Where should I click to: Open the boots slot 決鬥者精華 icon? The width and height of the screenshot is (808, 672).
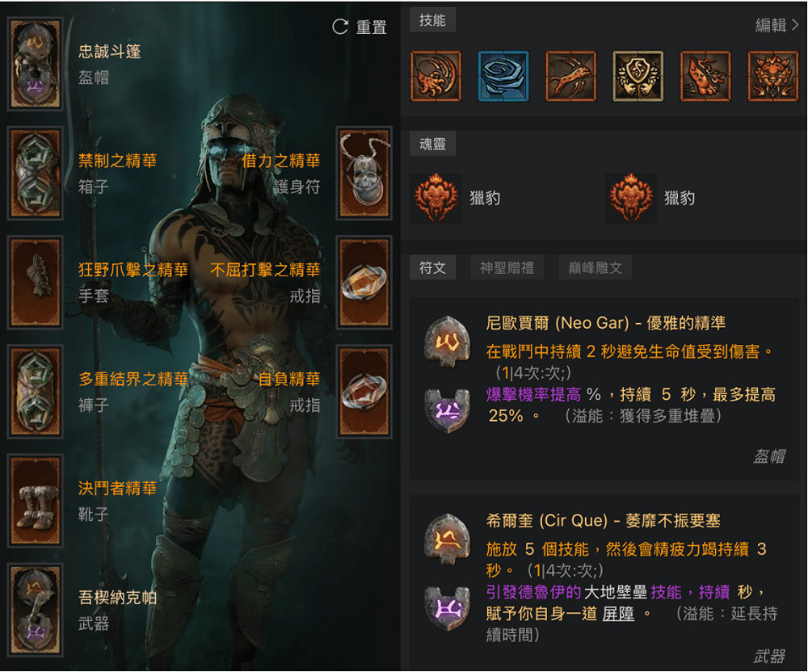click(35, 501)
